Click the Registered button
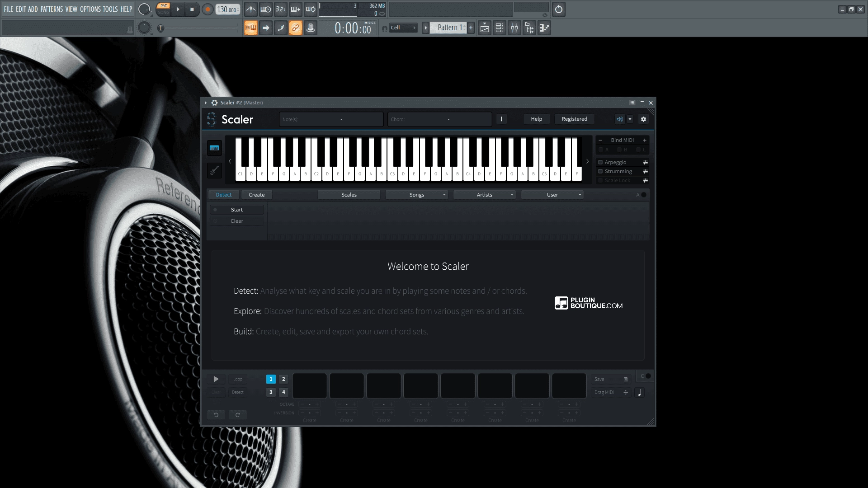 click(x=575, y=119)
